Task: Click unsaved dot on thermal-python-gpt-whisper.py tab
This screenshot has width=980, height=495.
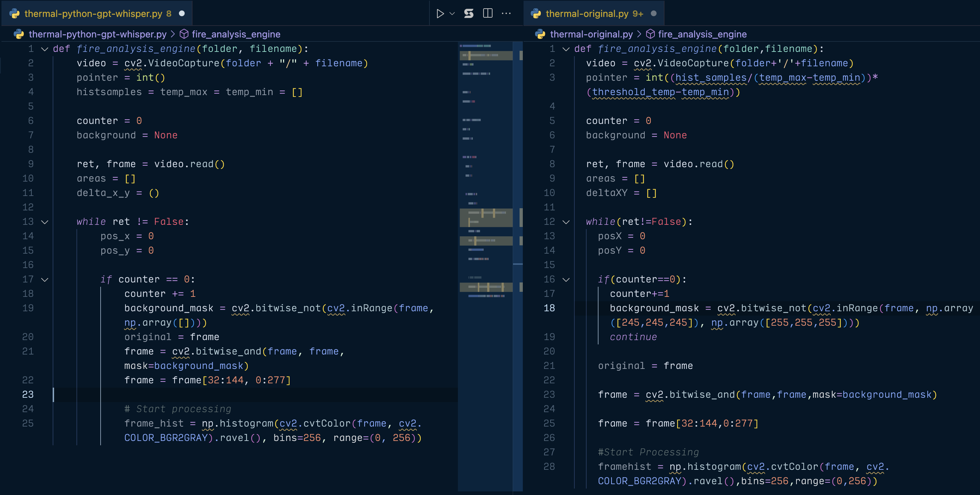Action: point(182,13)
